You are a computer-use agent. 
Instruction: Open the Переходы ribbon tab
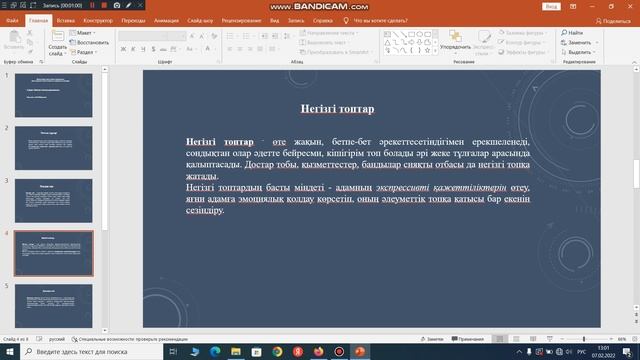[x=133, y=20]
